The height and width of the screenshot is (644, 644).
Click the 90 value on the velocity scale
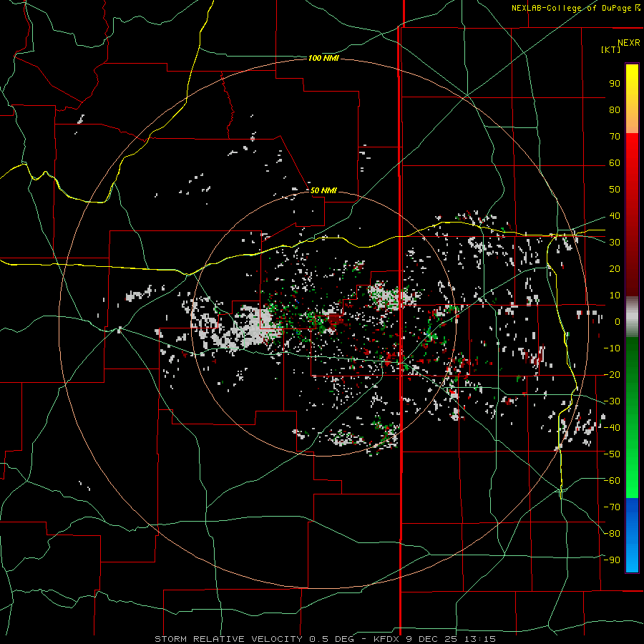[x=615, y=84]
